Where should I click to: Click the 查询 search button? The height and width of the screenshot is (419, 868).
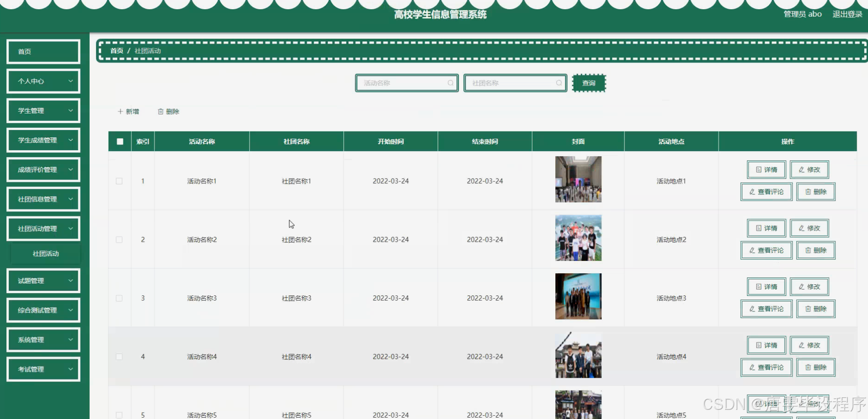coord(589,83)
